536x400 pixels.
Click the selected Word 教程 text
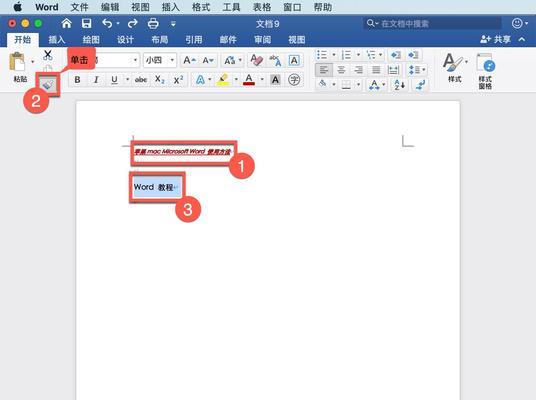[153, 187]
